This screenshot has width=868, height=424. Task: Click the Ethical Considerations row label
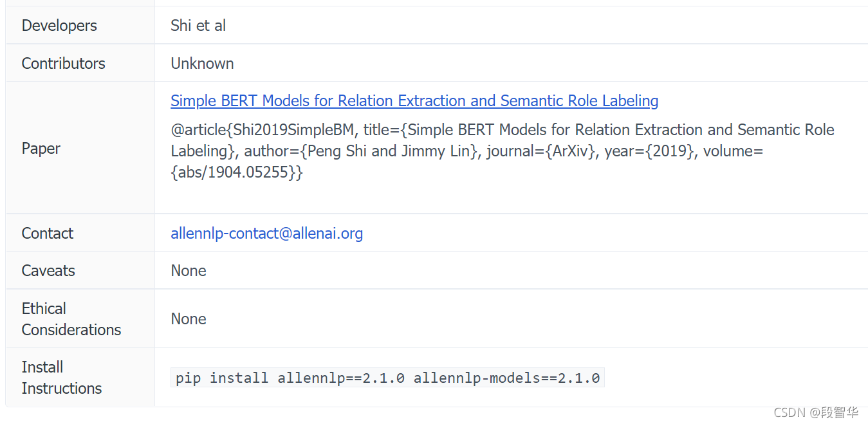71,319
